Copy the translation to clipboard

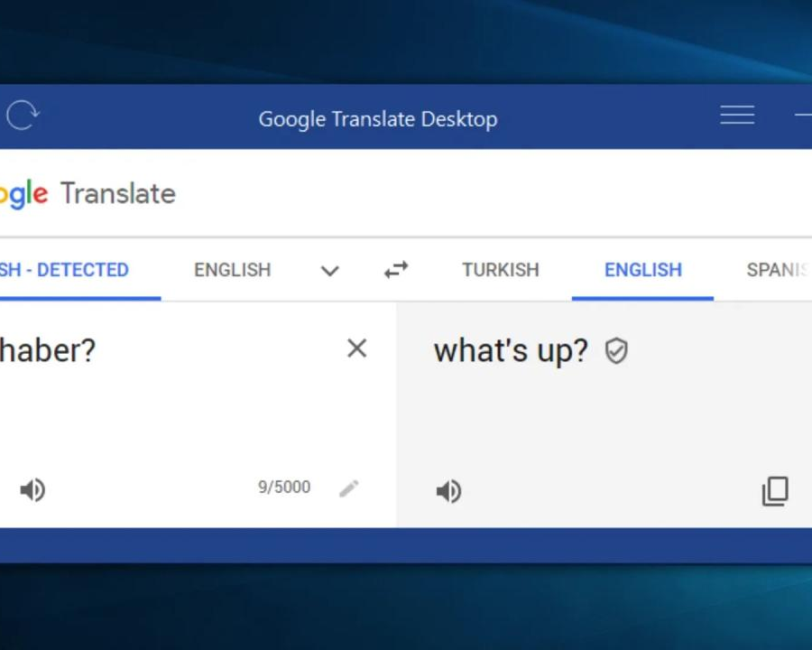(x=775, y=491)
